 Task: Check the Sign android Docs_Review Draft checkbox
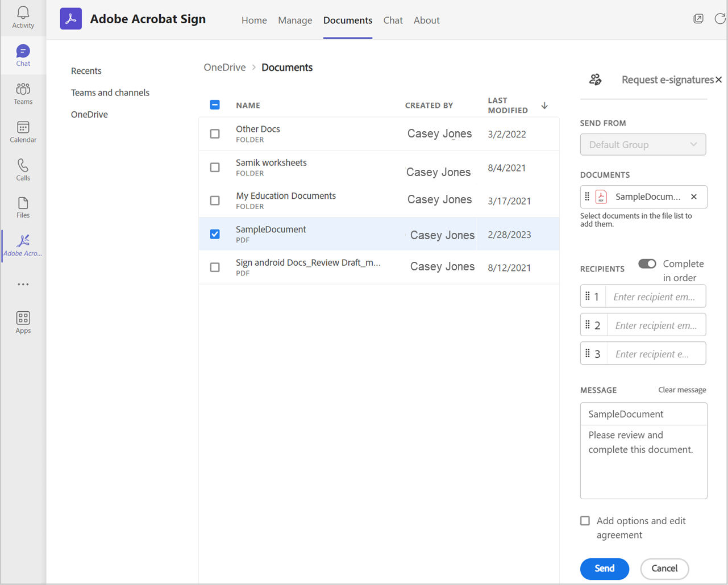(x=215, y=267)
